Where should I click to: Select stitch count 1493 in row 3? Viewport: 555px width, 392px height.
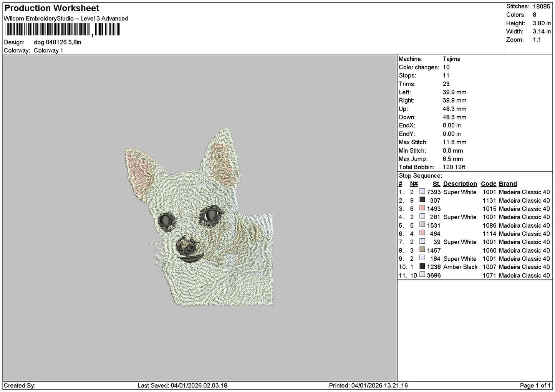434,209
